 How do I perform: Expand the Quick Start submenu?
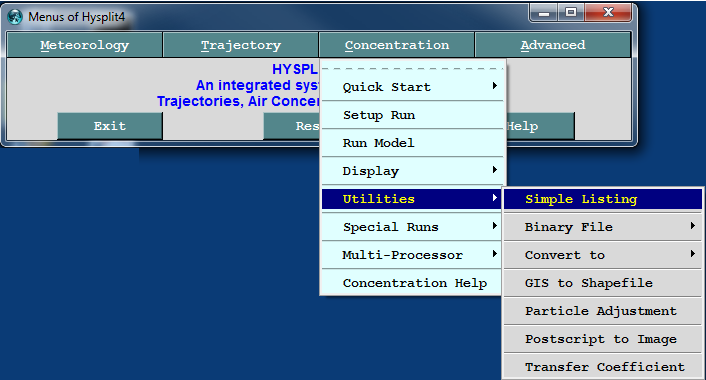pyautogui.click(x=412, y=87)
